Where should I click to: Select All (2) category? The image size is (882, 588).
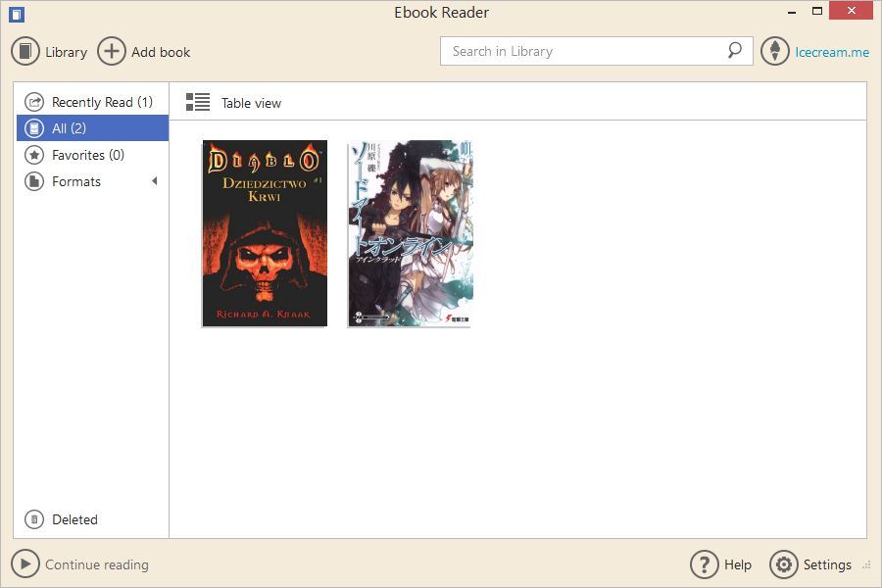[93, 128]
